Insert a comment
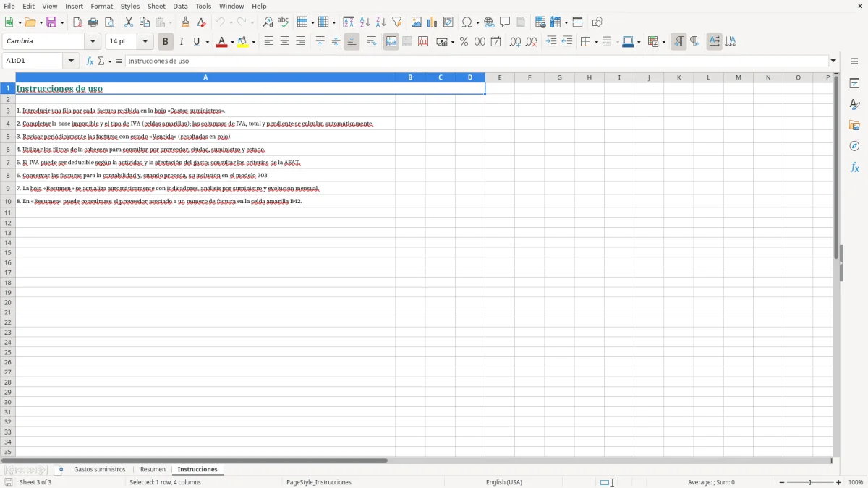 505,22
